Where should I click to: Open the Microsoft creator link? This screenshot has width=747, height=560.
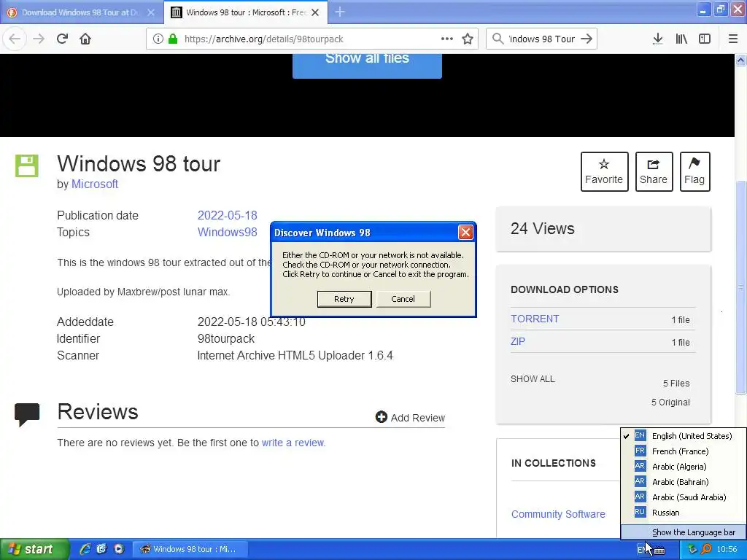pos(94,184)
